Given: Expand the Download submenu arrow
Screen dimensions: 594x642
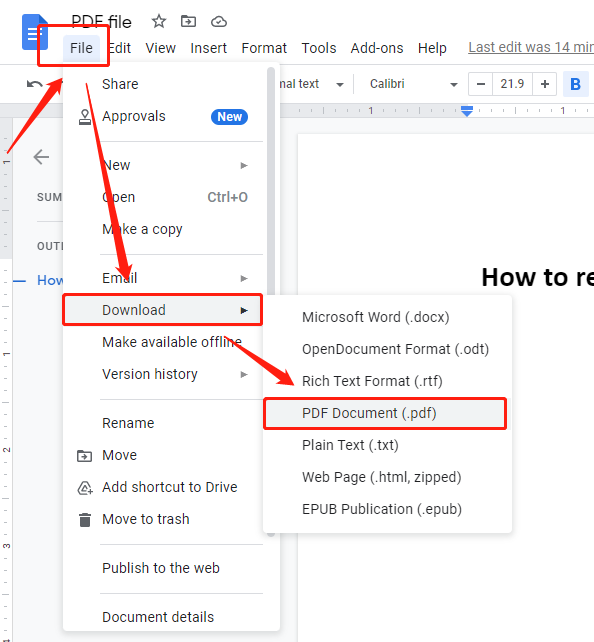Looking at the screenshot, I should (x=244, y=310).
